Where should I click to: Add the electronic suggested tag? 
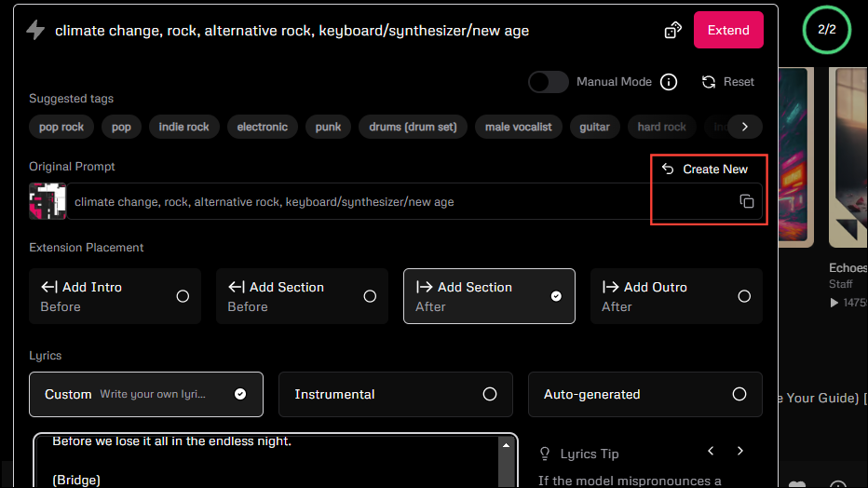tap(262, 127)
